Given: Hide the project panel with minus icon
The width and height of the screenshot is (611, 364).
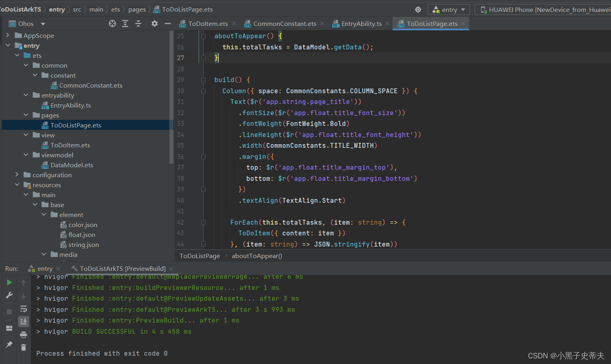Looking at the screenshot, I should [168, 23].
